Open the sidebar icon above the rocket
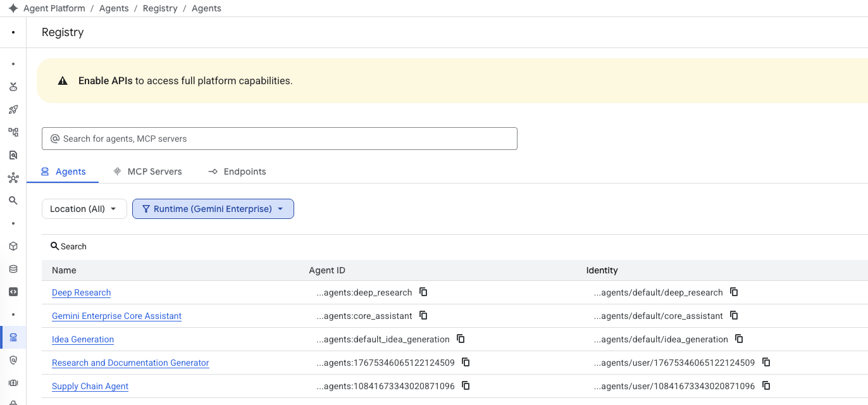Image resolution: width=868 pixels, height=405 pixels. tap(13, 87)
